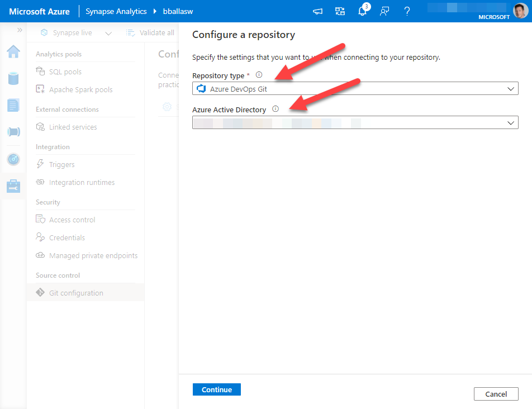The width and height of the screenshot is (532, 409).
Task: Click the Triggers lightning icon
Action: [x=40, y=164]
